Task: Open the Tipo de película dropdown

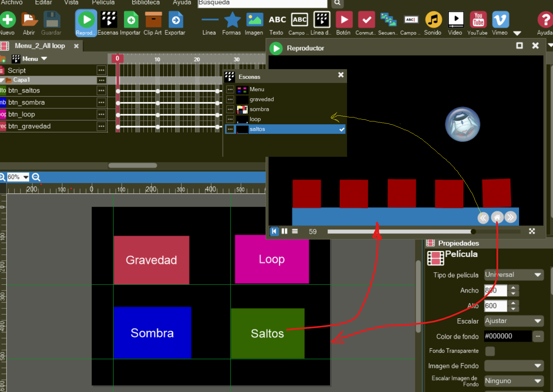Action: pyautogui.click(x=514, y=275)
